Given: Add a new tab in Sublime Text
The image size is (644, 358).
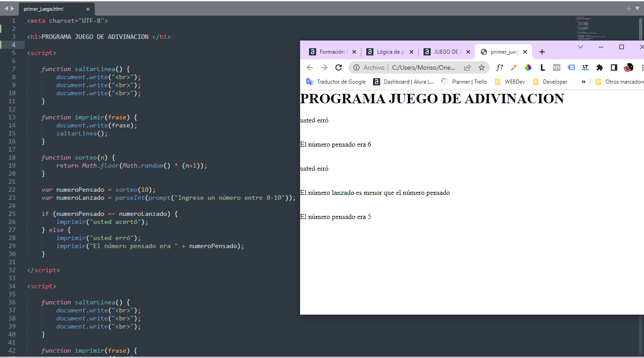Looking at the screenshot, I should tap(629, 8).
